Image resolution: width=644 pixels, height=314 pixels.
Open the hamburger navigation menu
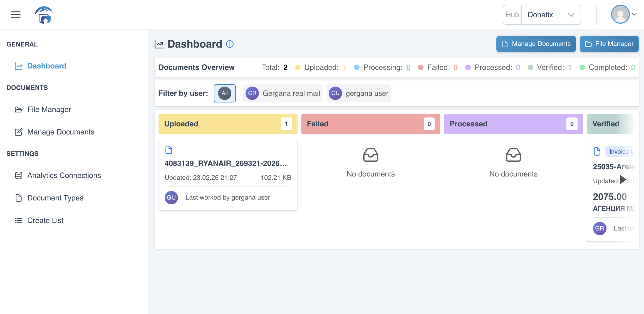pyautogui.click(x=16, y=14)
